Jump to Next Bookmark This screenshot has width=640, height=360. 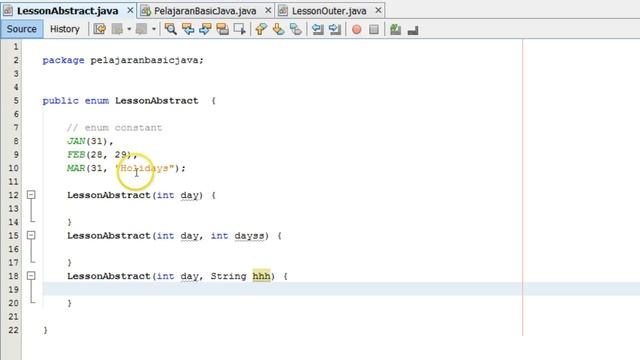click(278, 29)
